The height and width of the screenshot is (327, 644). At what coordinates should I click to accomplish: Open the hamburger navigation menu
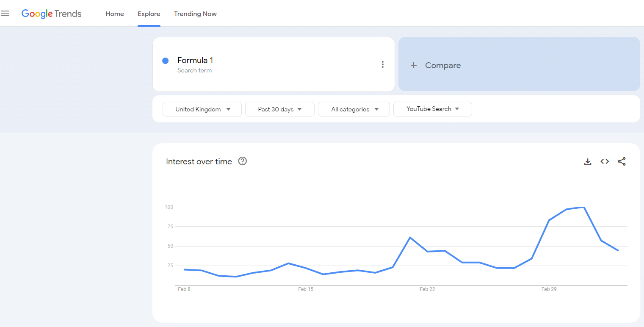pos(5,13)
